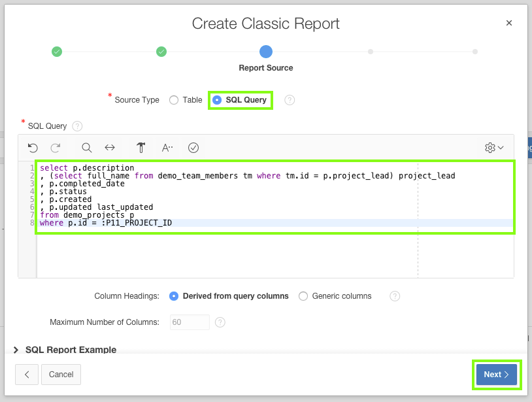The width and height of the screenshot is (532, 402).
Task: Cancel the report creation
Action: pos(61,374)
